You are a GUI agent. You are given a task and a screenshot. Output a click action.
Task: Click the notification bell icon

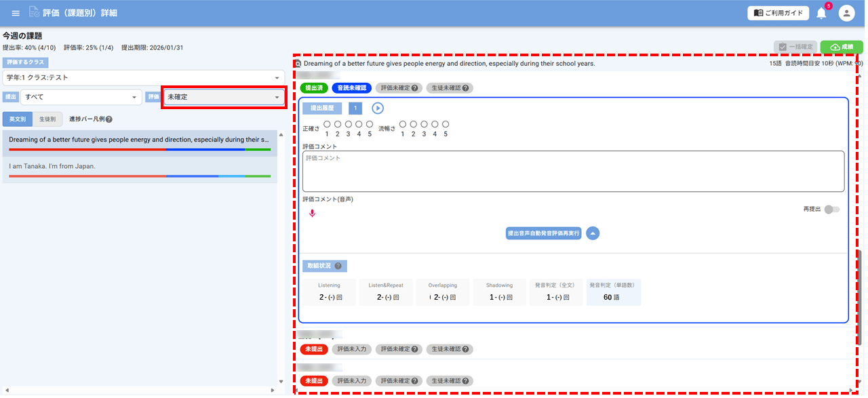pyautogui.click(x=822, y=13)
